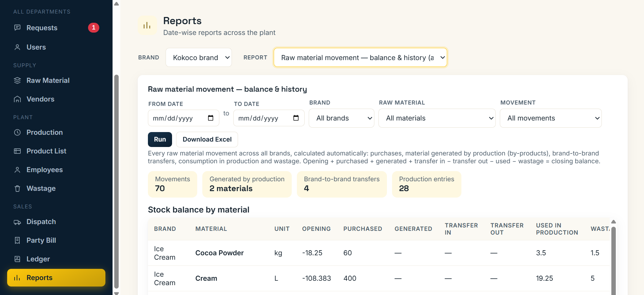Click the MATERIAL column header

click(211, 229)
